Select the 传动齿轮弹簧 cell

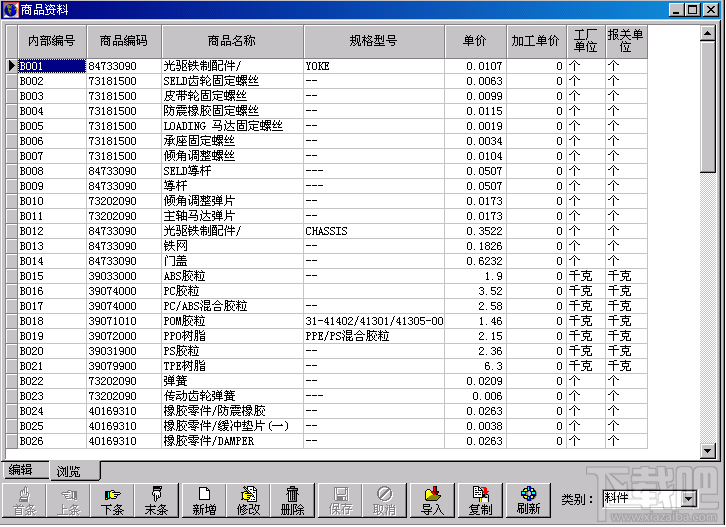point(232,396)
